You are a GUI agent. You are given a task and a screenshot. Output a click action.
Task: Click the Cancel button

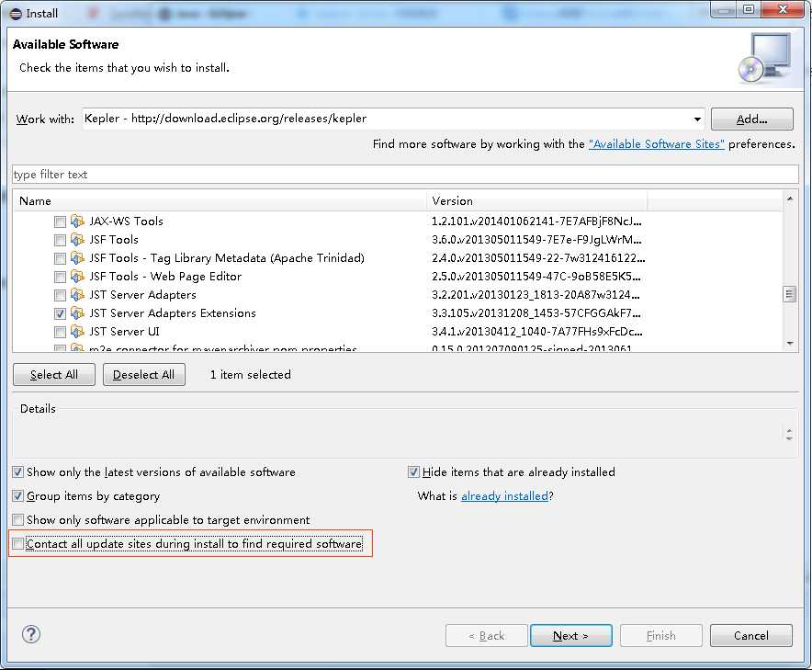click(750, 635)
